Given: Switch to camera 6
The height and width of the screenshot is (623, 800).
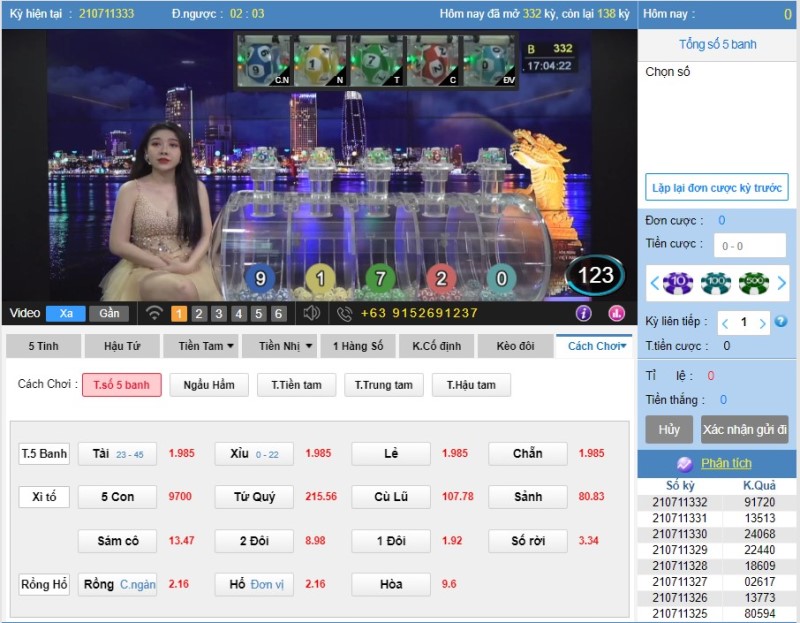Looking at the screenshot, I should [277, 314].
